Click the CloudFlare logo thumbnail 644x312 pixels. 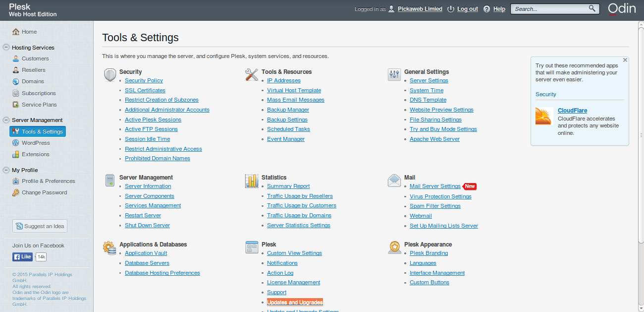click(544, 116)
